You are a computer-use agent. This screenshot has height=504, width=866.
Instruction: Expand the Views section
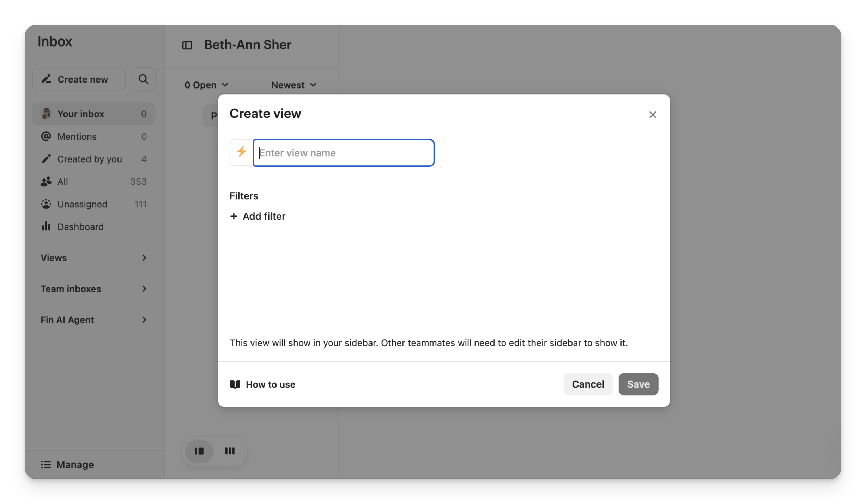tap(93, 258)
